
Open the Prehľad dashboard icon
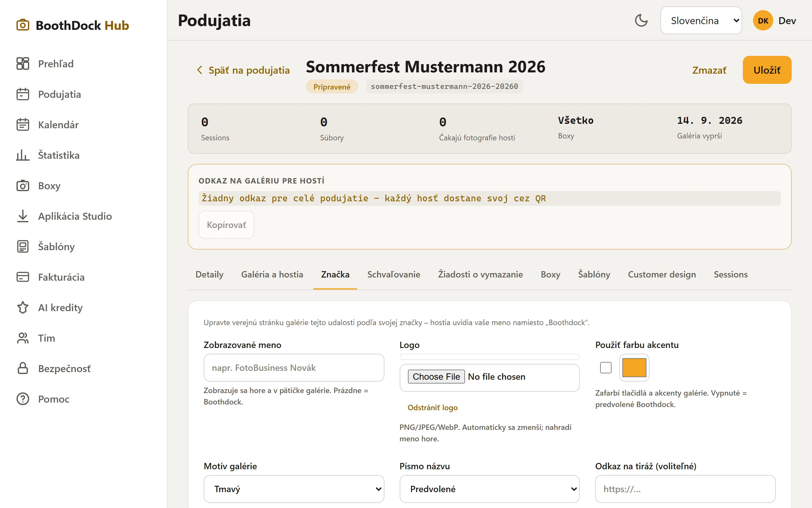tap(23, 63)
